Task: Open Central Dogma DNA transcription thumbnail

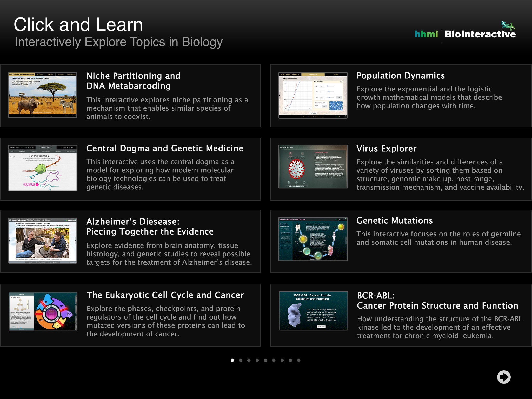Action: click(x=43, y=168)
